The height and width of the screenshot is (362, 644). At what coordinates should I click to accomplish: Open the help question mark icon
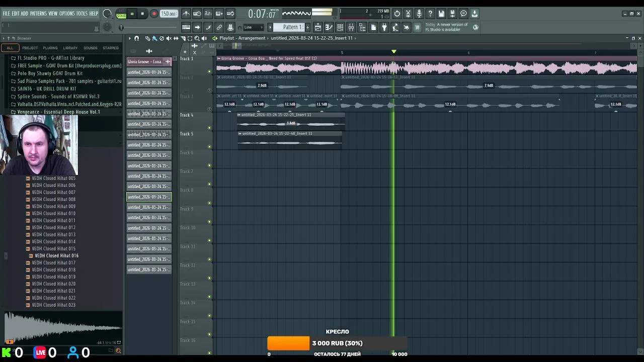point(430,14)
